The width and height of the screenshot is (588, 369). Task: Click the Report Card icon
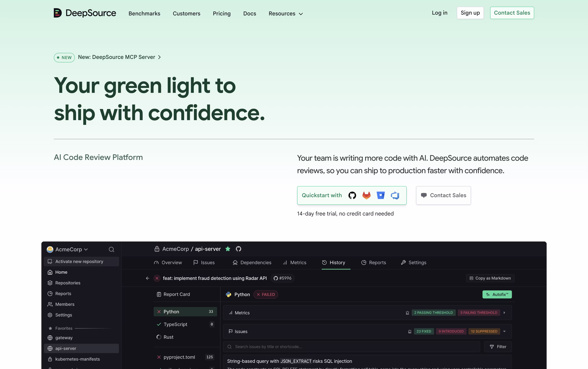tap(159, 294)
